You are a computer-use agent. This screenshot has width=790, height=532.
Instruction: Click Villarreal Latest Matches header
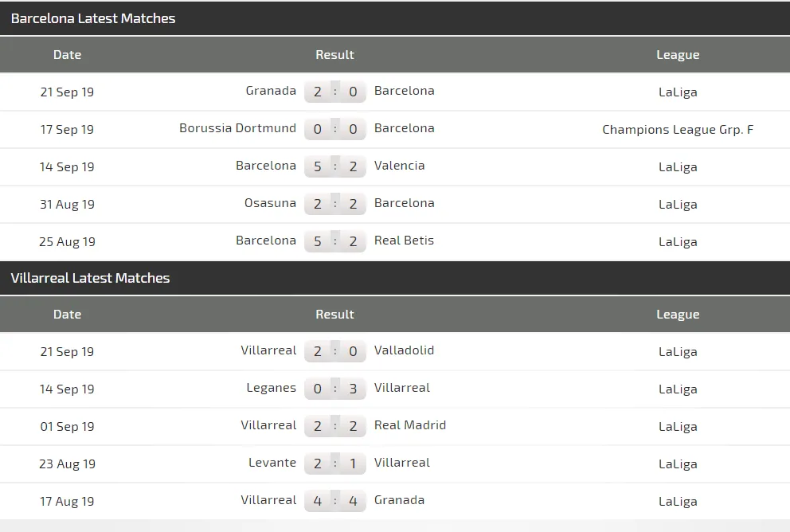click(90, 278)
